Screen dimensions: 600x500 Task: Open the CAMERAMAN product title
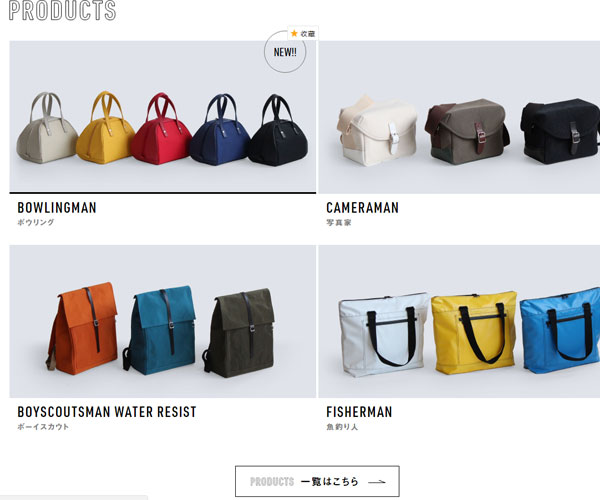362,208
